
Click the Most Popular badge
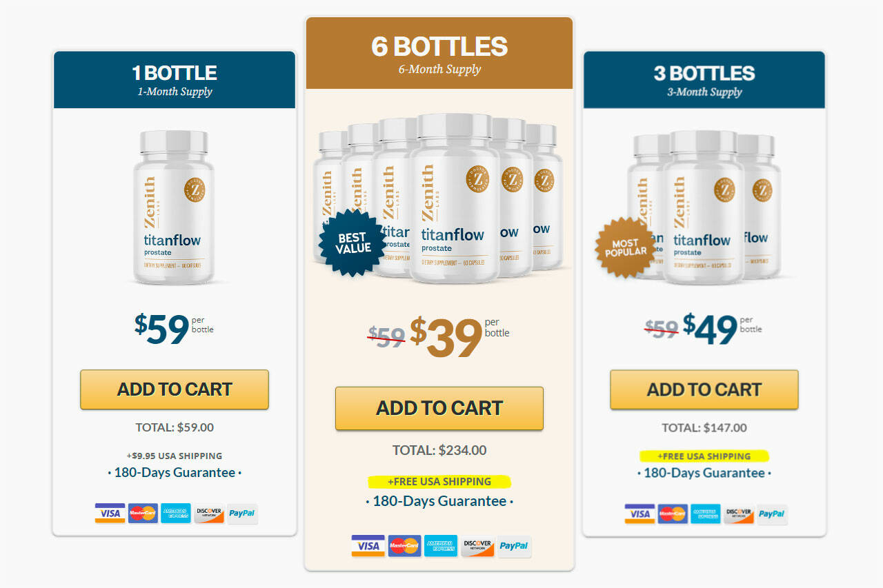(626, 247)
